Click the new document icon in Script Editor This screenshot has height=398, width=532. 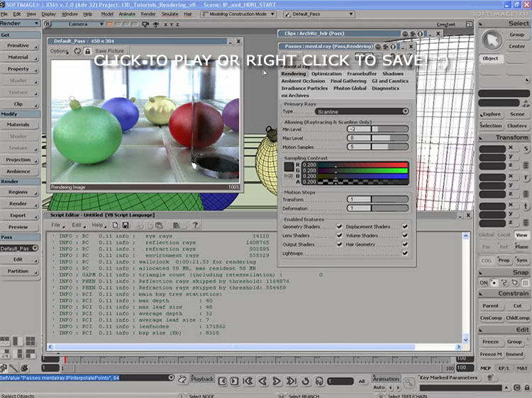(x=115, y=225)
